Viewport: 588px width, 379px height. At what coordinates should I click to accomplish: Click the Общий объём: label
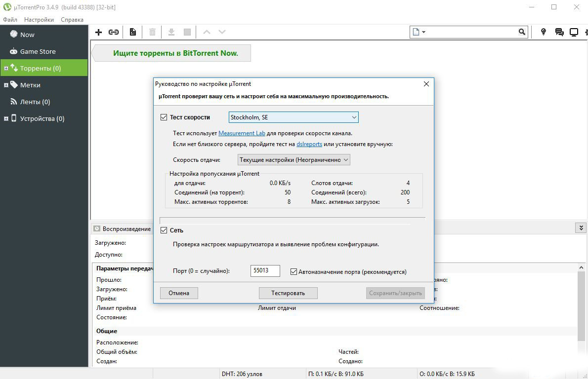117,352
